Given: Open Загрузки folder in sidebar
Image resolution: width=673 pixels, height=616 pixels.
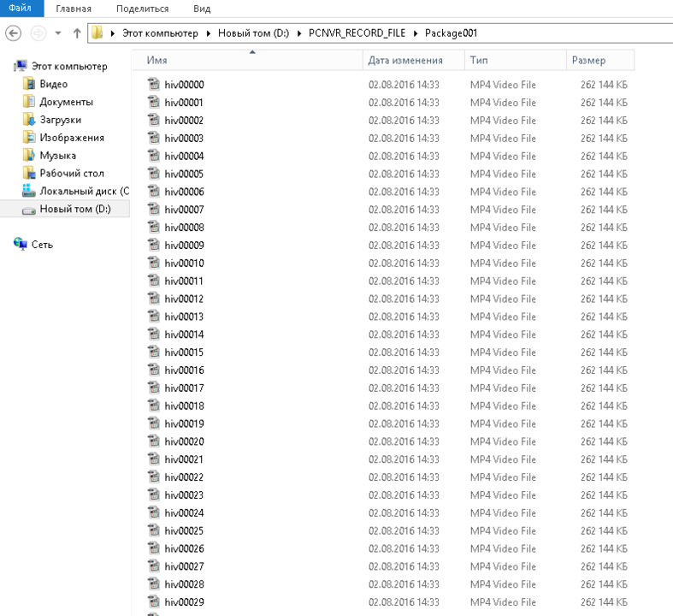Looking at the screenshot, I should [61, 120].
